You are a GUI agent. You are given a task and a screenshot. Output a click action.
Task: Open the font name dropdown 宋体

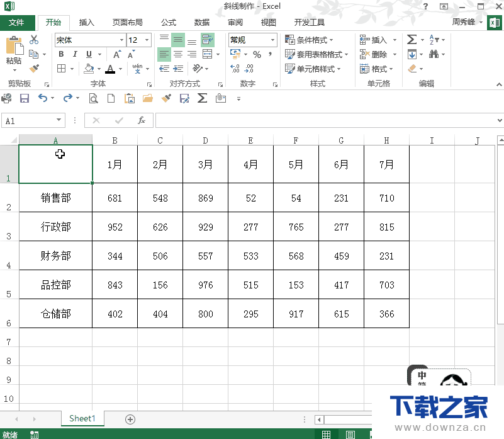122,40
